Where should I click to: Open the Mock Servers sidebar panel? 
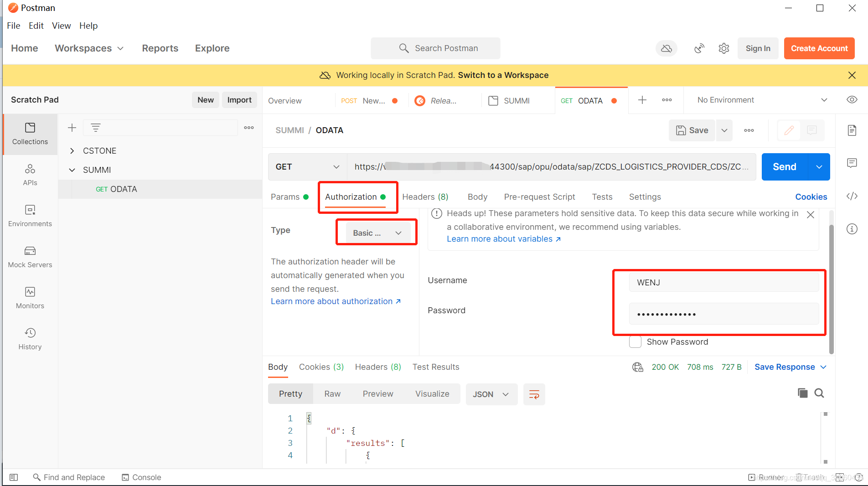pyautogui.click(x=30, y=257)
